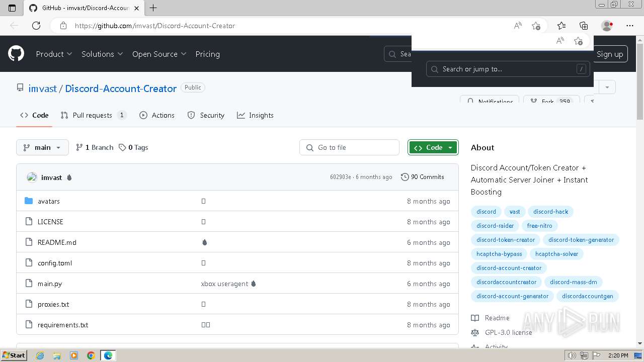Open the 90 Commits link
The height and width of the screenshot is (362, 644).
coord(423,177)
